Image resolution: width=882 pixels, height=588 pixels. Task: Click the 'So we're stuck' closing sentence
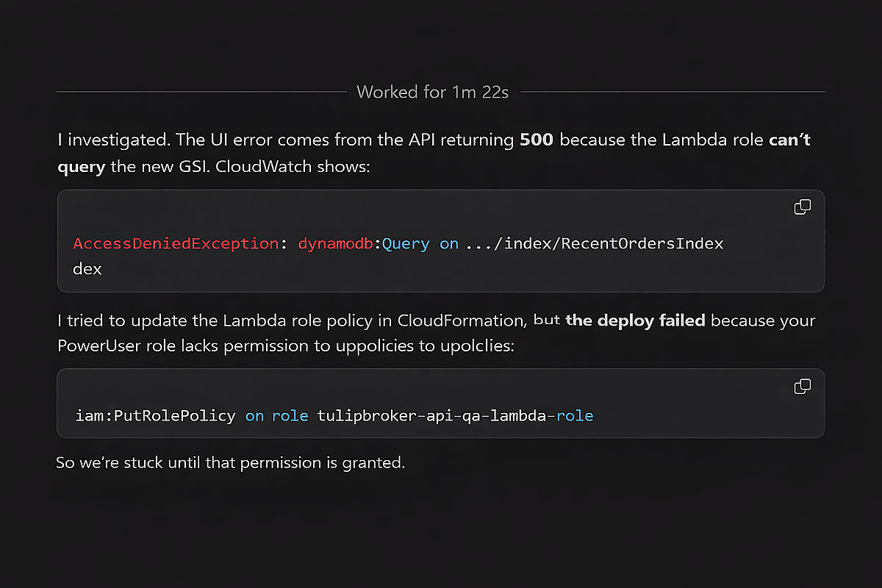coord(230,464)
